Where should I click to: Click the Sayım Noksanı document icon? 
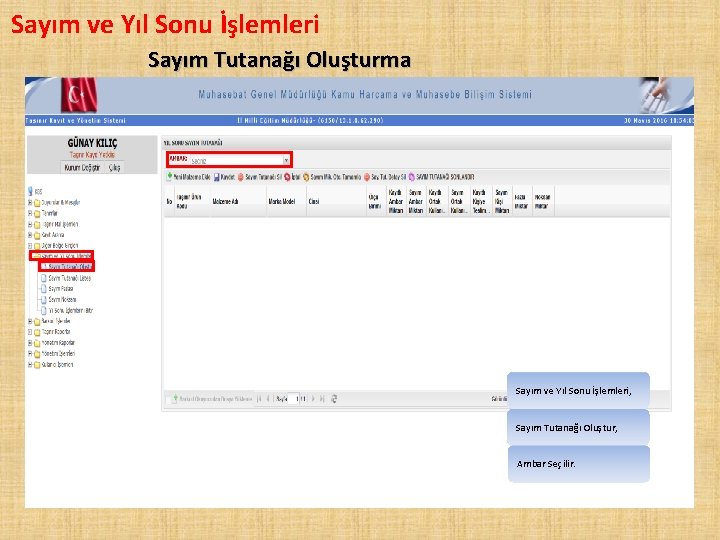44,300
